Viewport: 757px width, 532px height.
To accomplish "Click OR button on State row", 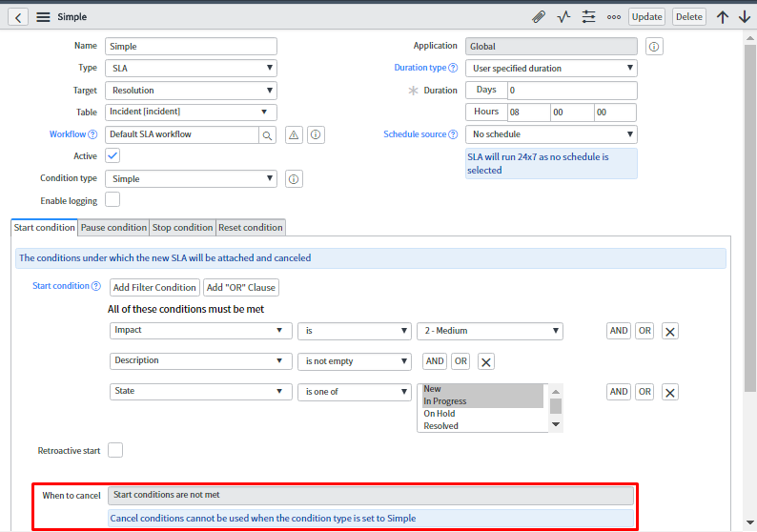I will (644, 392).
